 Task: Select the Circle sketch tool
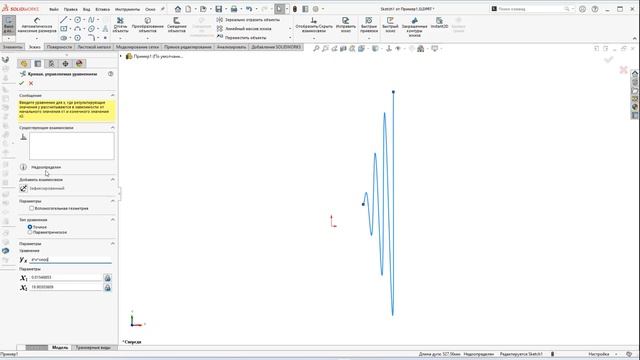78,20
